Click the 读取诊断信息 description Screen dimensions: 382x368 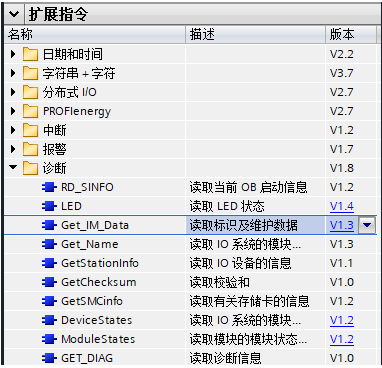pos(225,358)
